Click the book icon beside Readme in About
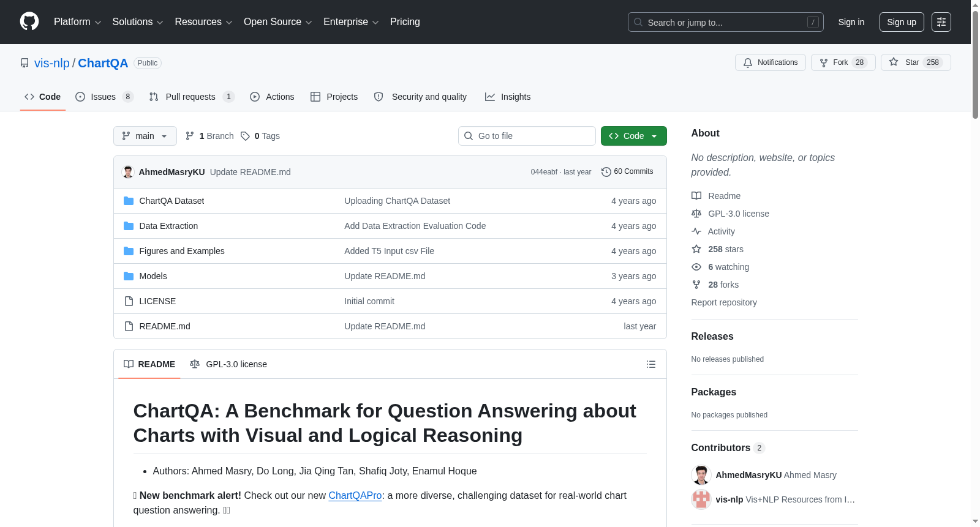980x527 pixels. tap(696, 196)
